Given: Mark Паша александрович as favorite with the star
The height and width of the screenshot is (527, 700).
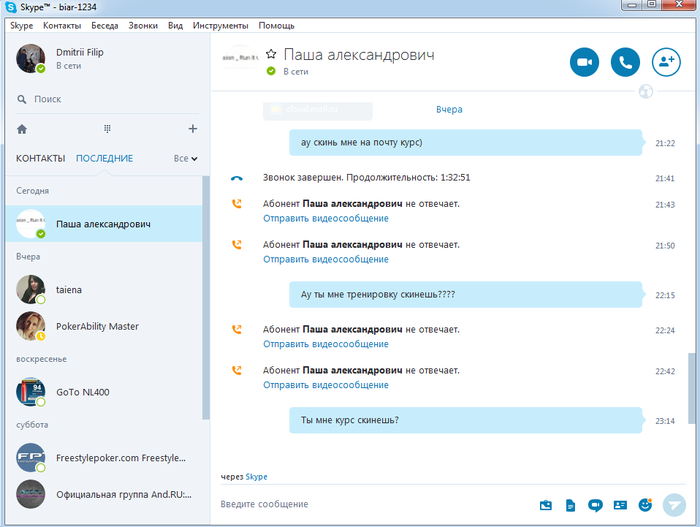Looking at the screenshot, I should [x=271, y=54].
